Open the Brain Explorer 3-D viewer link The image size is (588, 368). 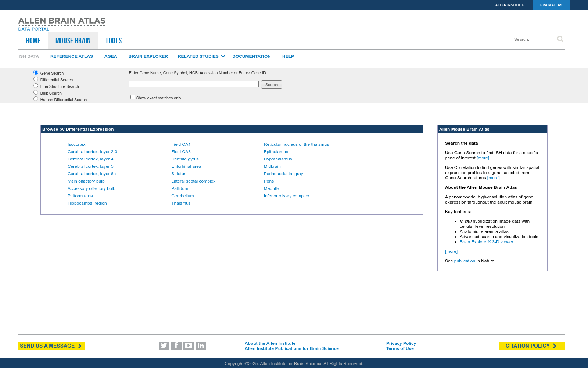tap(486, 242)
